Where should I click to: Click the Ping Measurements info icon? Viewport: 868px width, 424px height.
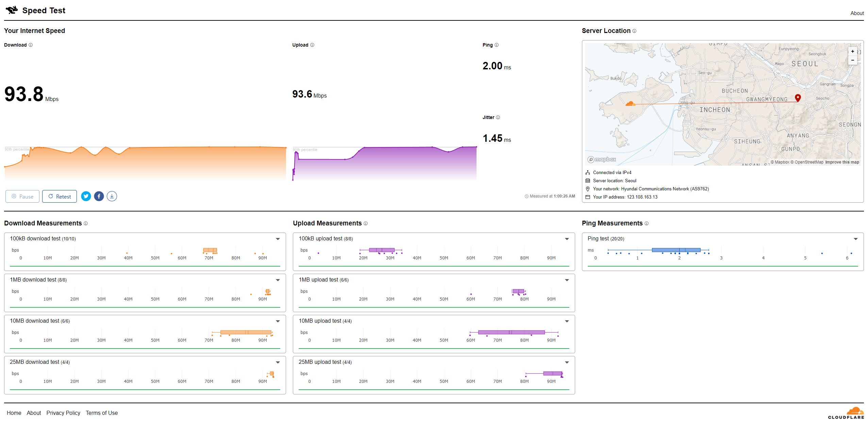[x=647, y=223]
